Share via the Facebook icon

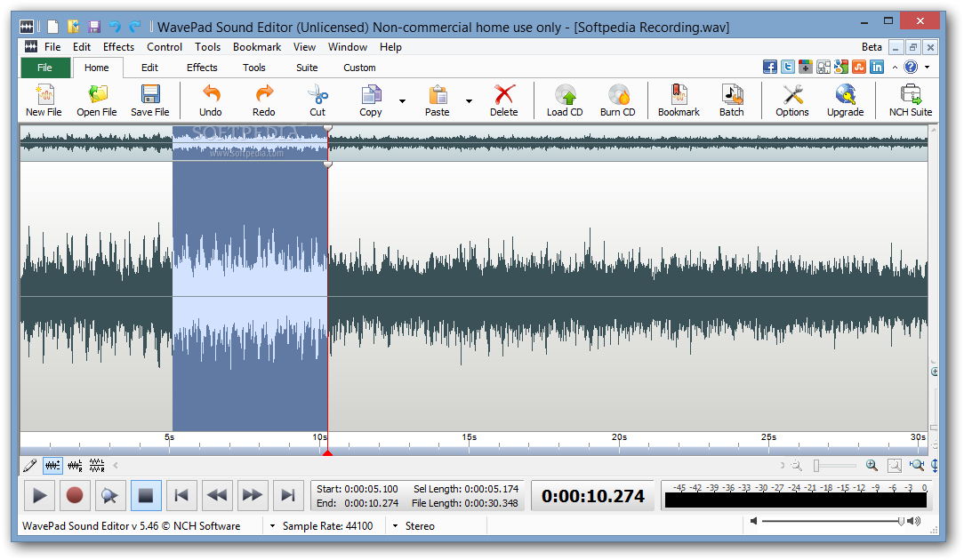tap(770, 67)
